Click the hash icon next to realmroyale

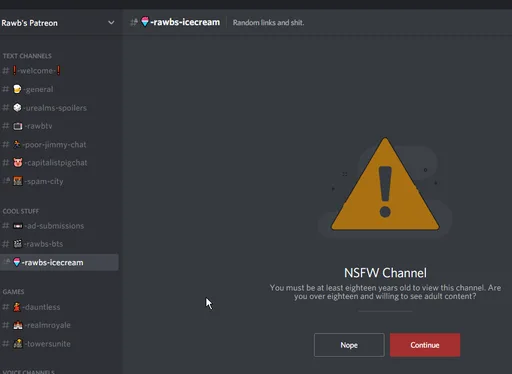[6, 325]
